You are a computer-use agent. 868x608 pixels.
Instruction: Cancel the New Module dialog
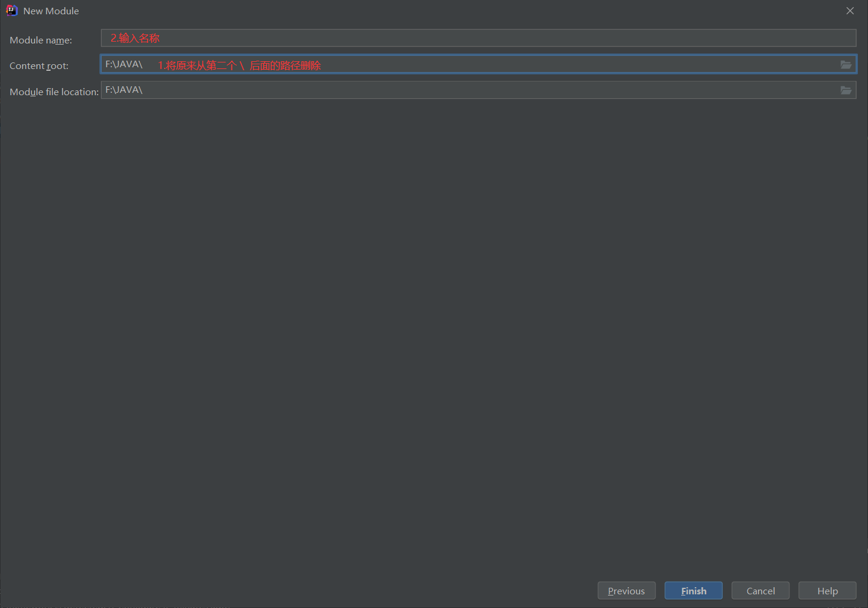click(x=760, y=591)
